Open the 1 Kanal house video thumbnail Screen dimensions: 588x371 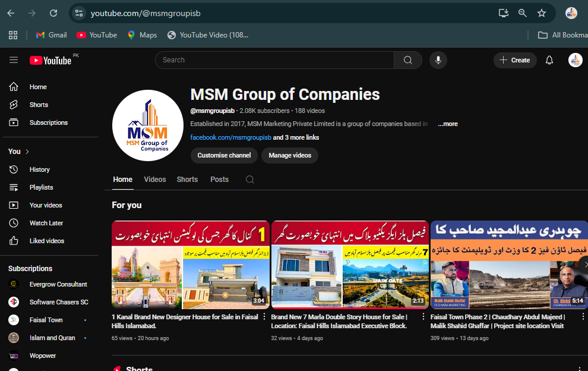pos(191,265)
